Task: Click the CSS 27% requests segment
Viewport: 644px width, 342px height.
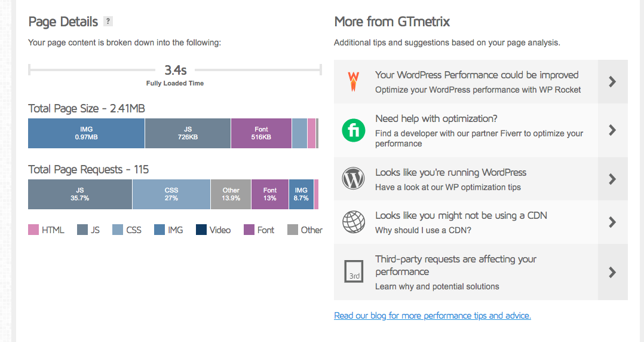Action: click(171, 194)
